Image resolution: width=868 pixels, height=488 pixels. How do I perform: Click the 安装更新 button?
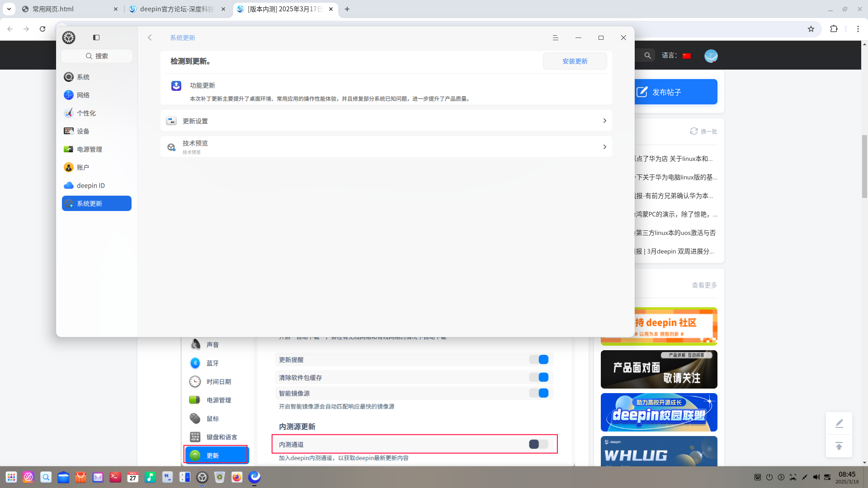pos(575,61)
